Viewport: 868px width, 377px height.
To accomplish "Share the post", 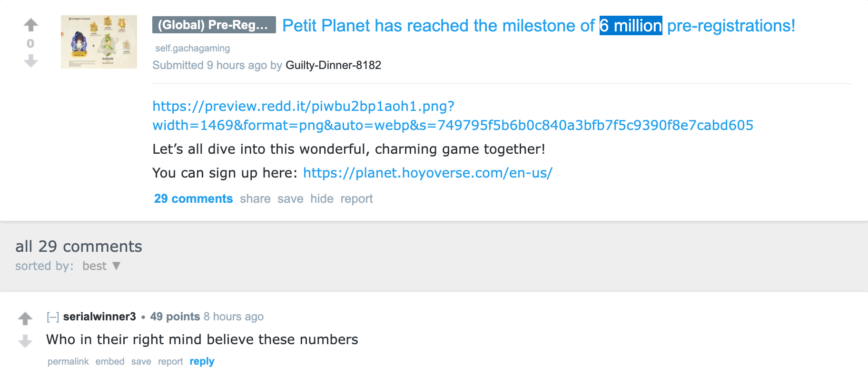I will [255, 198].
